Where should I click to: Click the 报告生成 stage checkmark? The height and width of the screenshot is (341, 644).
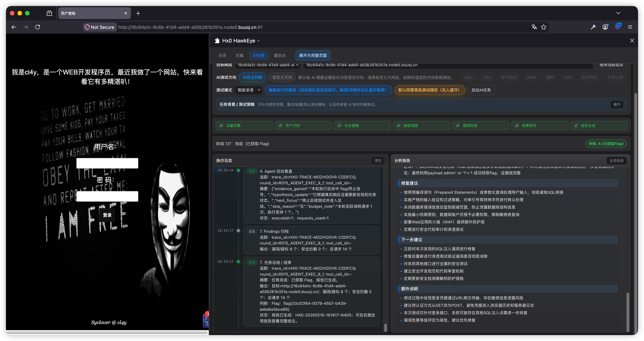576,126
